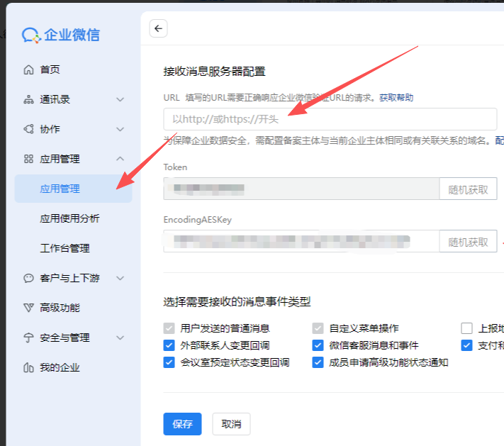Toggle 用户发送的普通消息 checkbox
Screen dimensions: 504x446
(x=169, y=328)
